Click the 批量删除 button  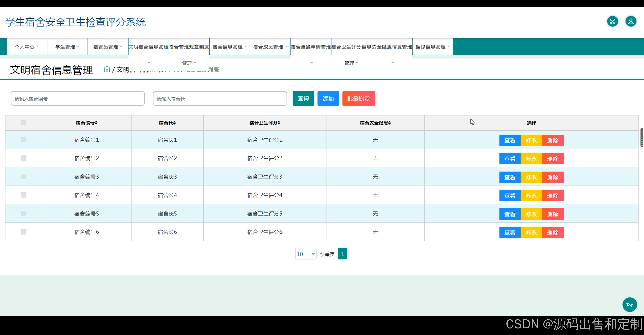tap(358, 98)
